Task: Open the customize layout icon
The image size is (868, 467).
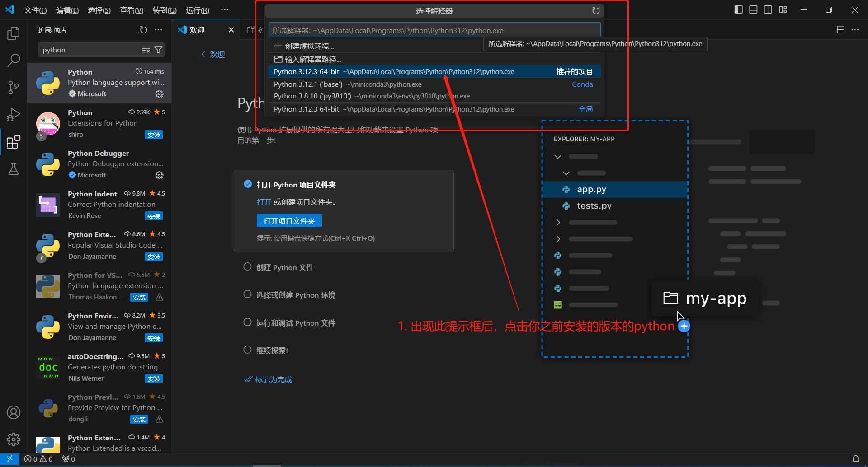Action: pos(783,9)
